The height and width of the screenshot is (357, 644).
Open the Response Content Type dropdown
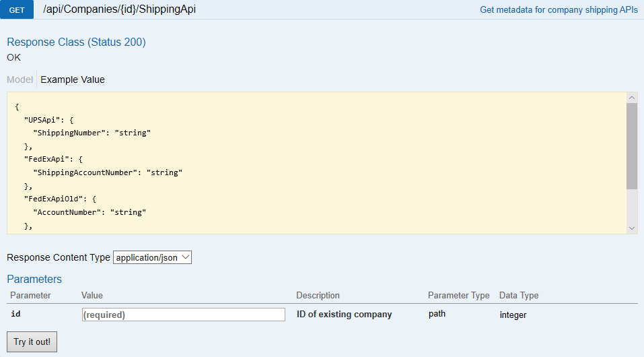152,257
